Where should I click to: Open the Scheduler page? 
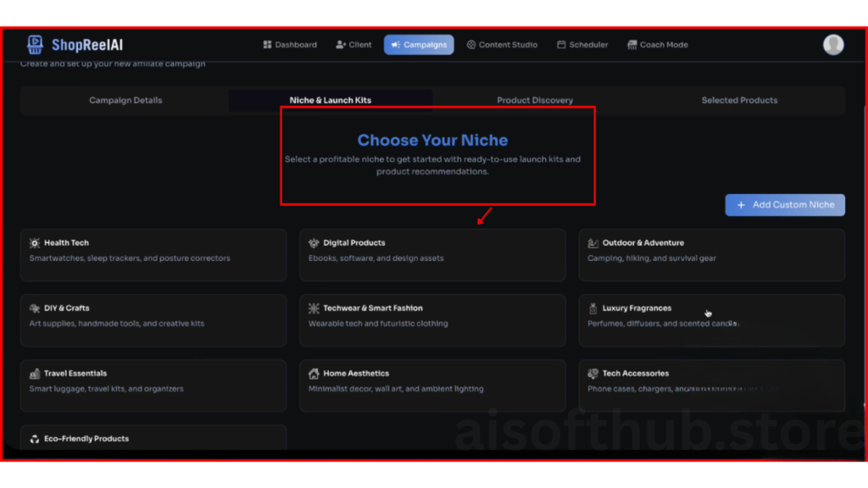pos(582,45)
